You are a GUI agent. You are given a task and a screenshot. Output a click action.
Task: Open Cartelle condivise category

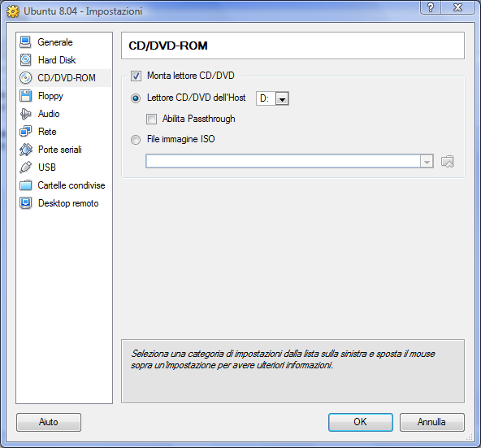(x=63, y=185)
